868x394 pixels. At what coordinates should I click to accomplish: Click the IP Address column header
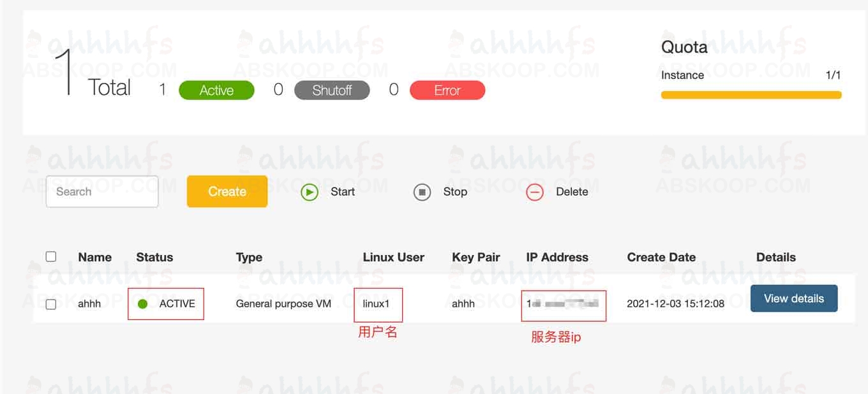point(557,258)
